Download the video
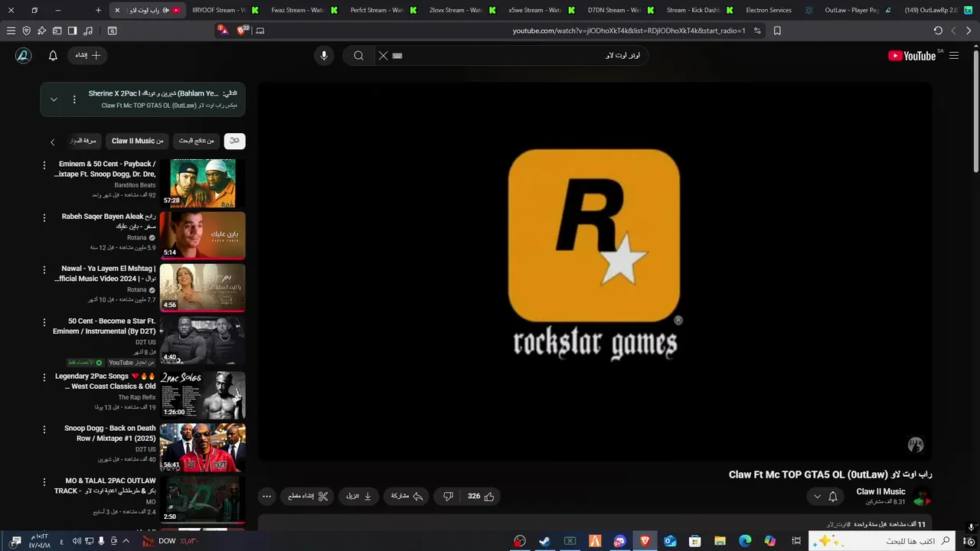 [359, 496]
